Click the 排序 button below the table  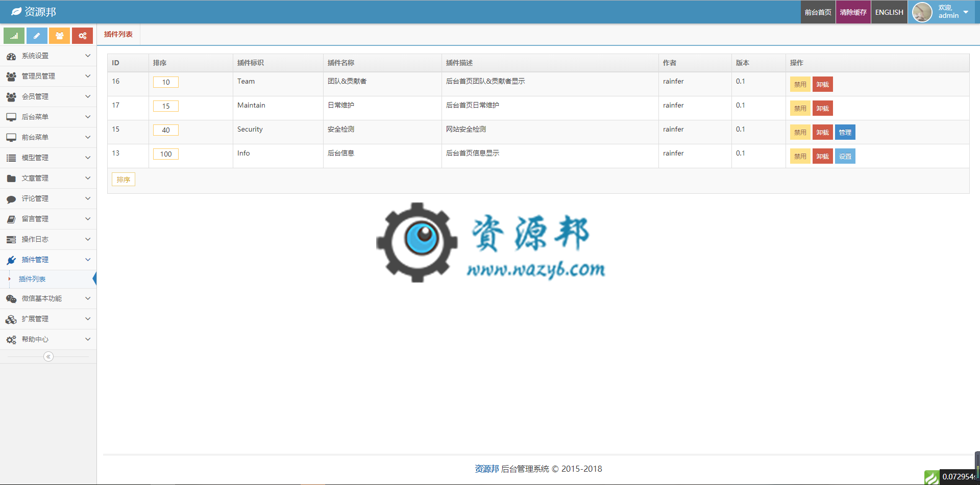[124, 180]
